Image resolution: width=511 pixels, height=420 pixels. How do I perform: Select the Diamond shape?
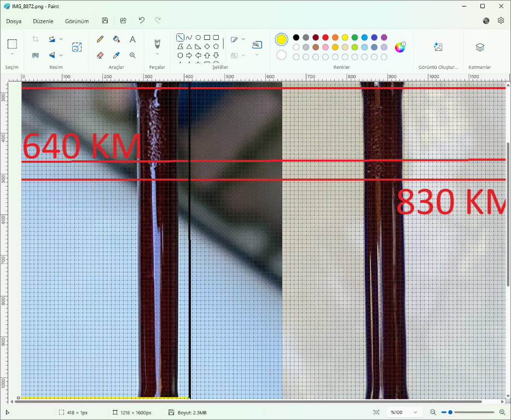207,46
